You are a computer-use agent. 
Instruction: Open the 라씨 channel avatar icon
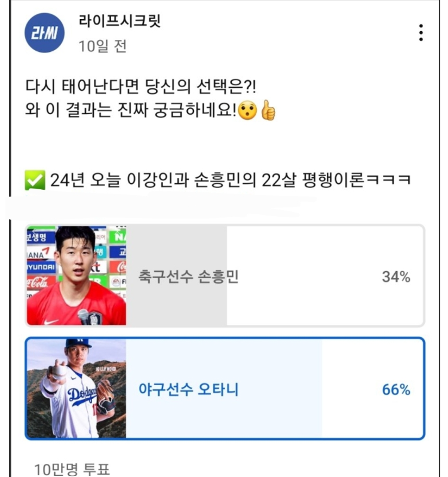click(44, 33)
